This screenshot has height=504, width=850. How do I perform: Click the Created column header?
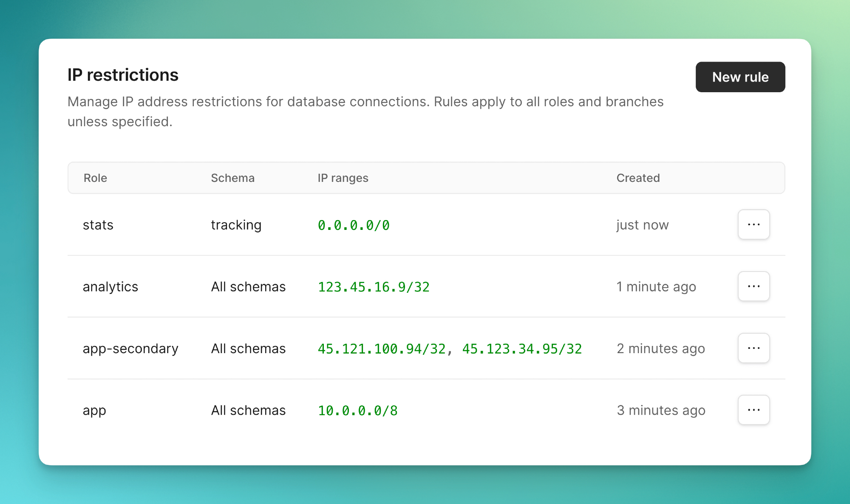click(x=638, y=178)
